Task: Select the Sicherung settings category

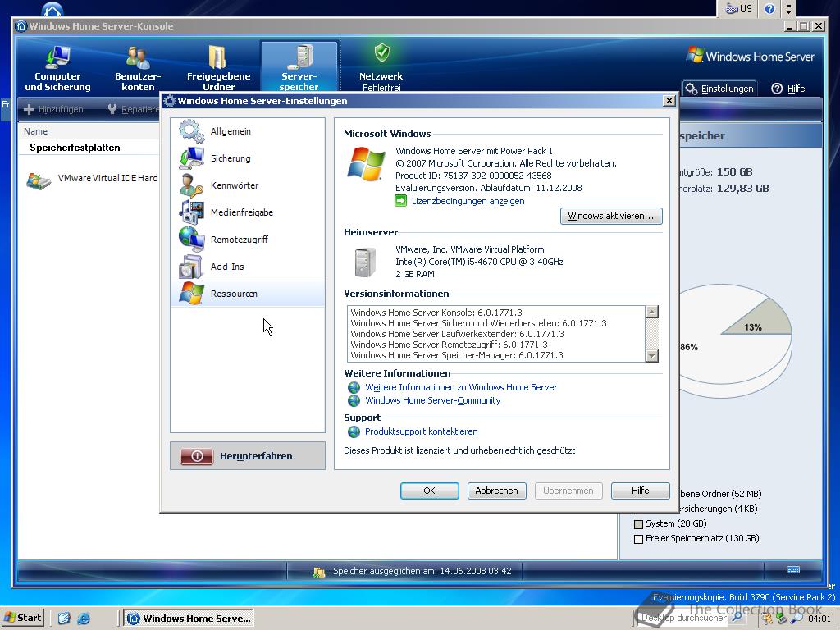Action: coord(248,158)
